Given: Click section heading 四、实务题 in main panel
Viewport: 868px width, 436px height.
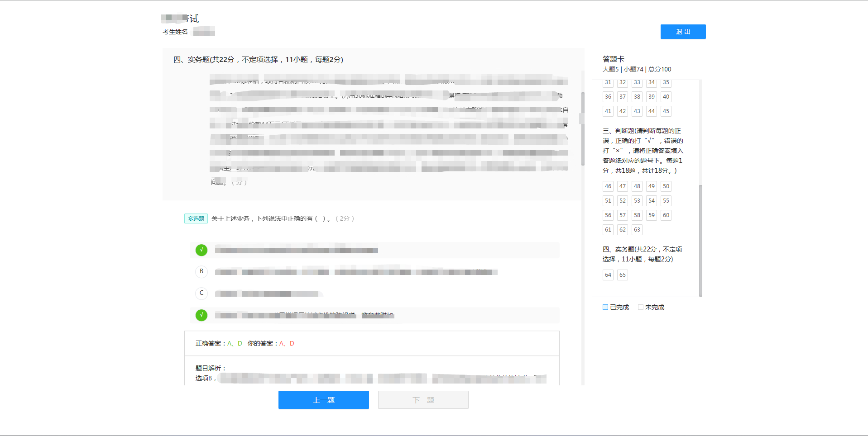Looking at the screenshot, I should (258, 60).
